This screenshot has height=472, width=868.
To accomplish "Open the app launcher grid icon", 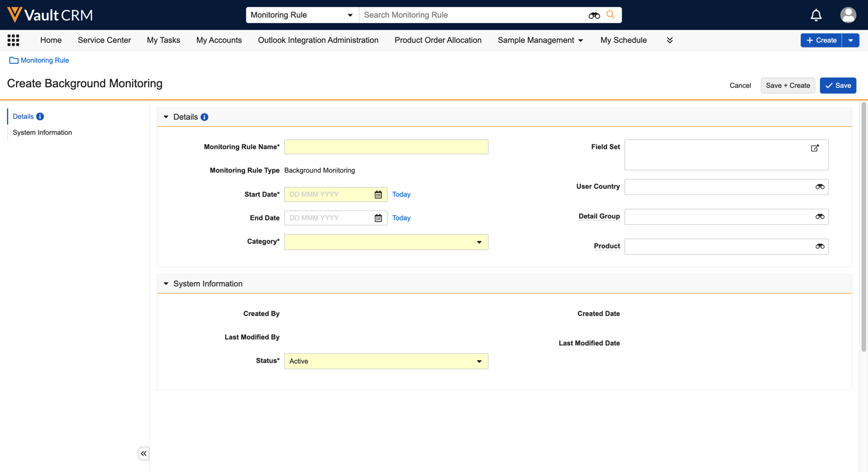I will (13, 40).
